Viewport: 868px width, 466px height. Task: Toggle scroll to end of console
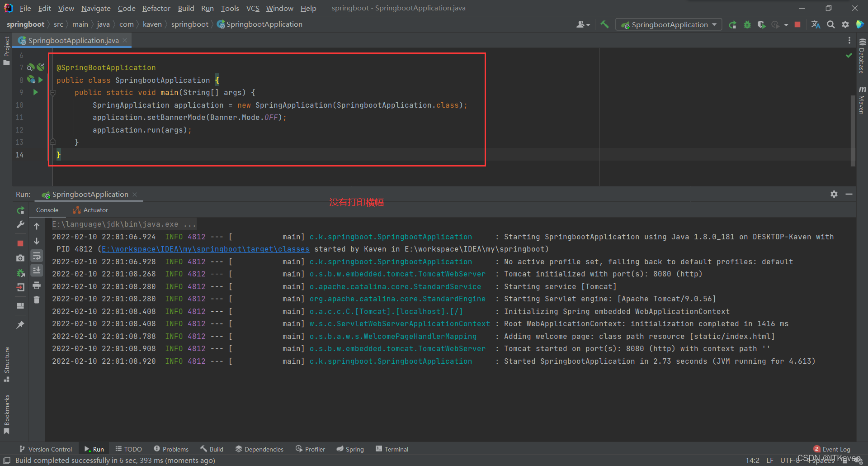37,270
